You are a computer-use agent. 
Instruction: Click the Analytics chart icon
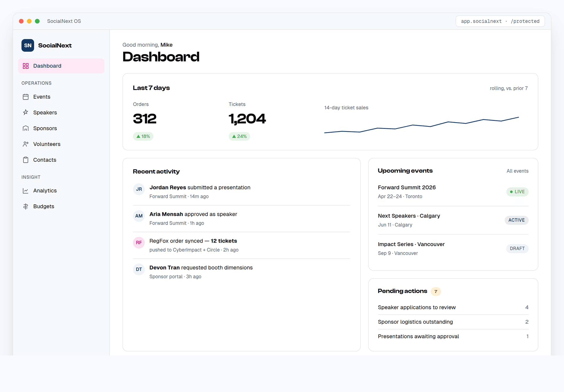click(x=26, y=191)
